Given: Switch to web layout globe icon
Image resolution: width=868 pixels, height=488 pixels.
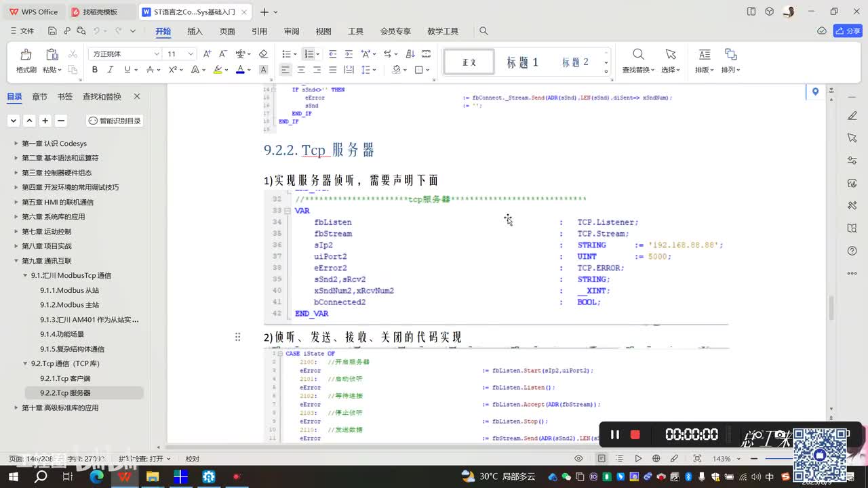Looking at the screenshot, I should [x=655, y=459].
